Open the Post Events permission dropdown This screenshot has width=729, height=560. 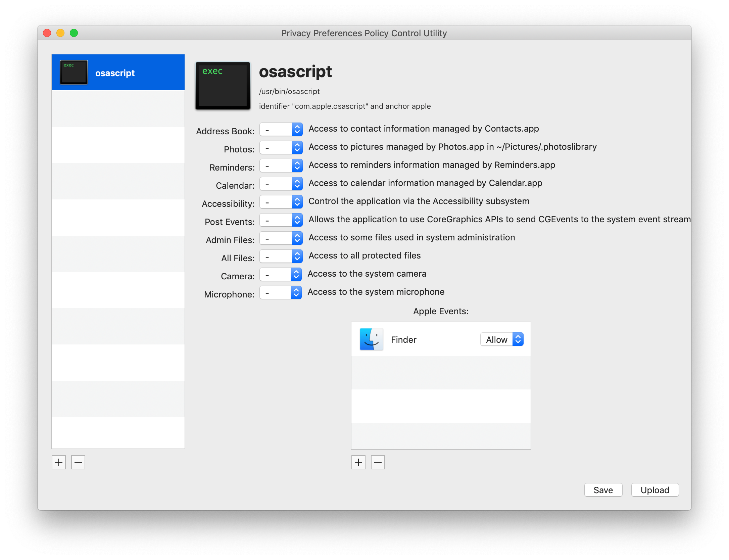pyautogui.click(x=281, y=220)
